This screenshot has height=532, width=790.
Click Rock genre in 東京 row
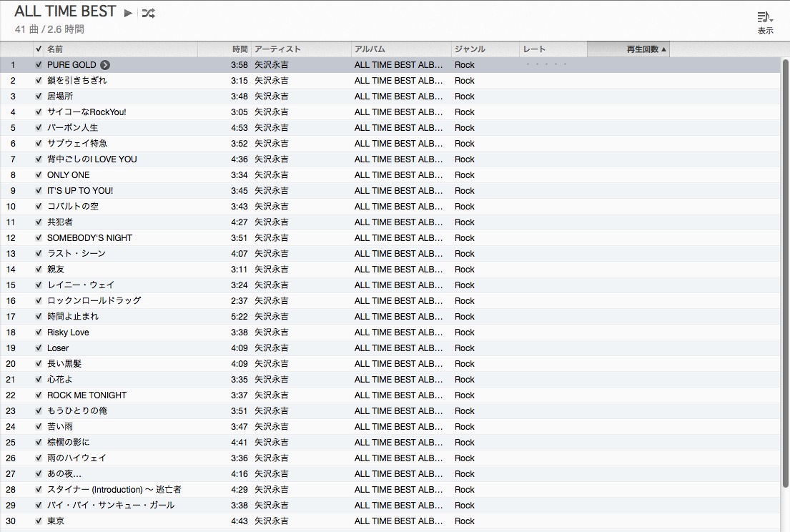point(465,521)
